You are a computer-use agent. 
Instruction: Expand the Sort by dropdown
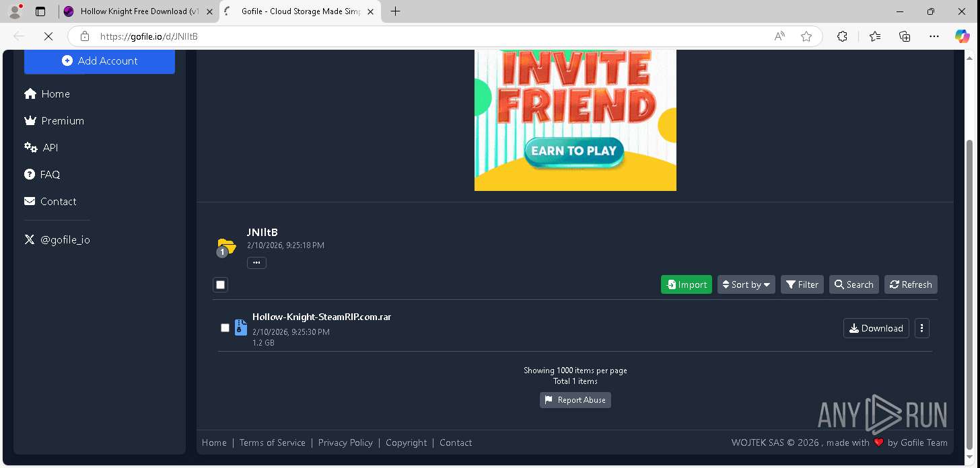pos(746,284)
